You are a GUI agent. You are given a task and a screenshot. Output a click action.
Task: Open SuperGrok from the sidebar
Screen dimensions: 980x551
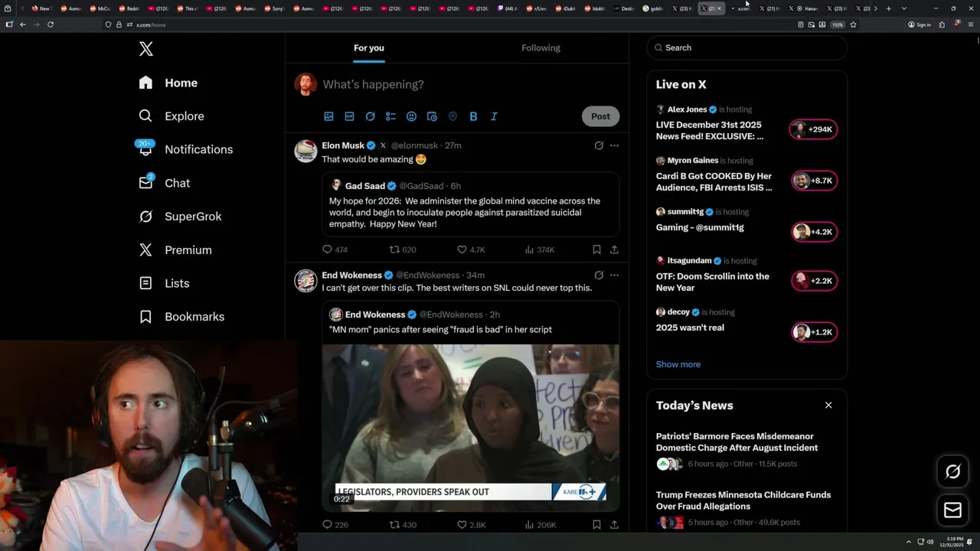[x=180, y=217]
